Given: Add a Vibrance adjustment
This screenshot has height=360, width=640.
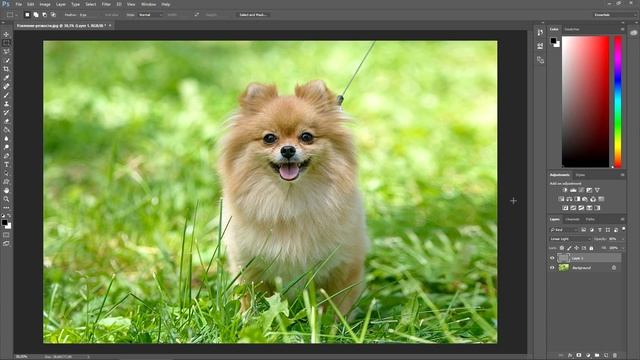Looking at the screenshot, I should [597, 190].
